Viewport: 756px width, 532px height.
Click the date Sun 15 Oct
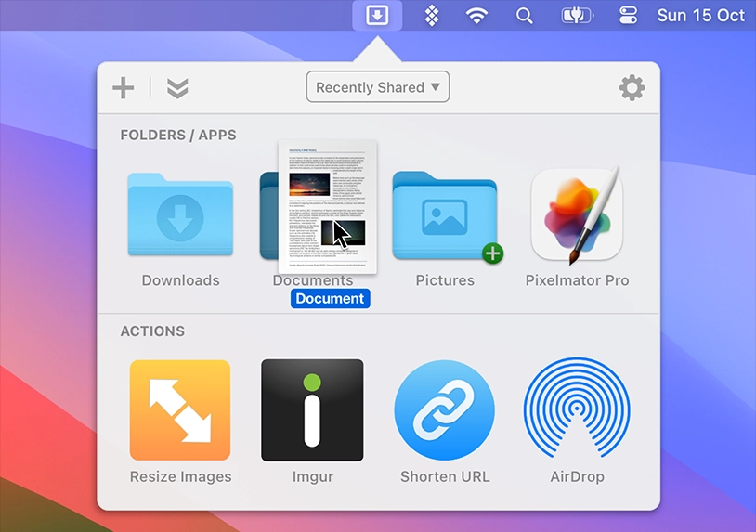tap(701, 16)
